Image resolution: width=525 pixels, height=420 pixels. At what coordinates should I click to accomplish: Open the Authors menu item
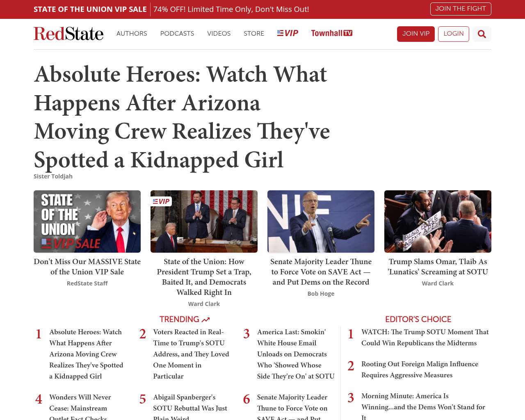pos(132,34)
